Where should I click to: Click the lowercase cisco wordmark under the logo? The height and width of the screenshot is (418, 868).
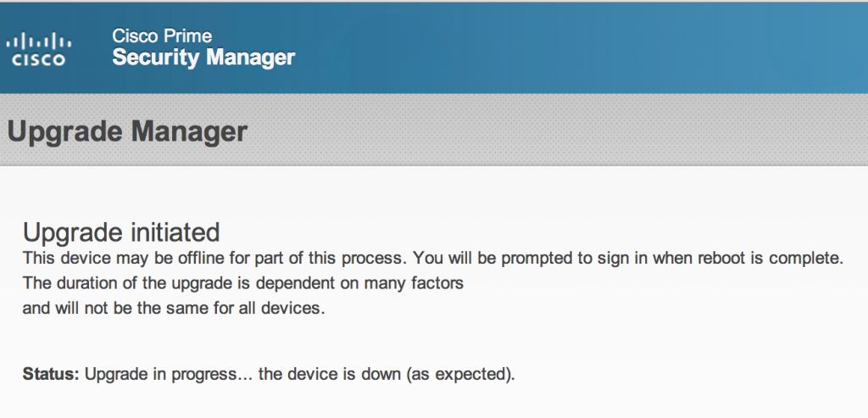point(39,60)
